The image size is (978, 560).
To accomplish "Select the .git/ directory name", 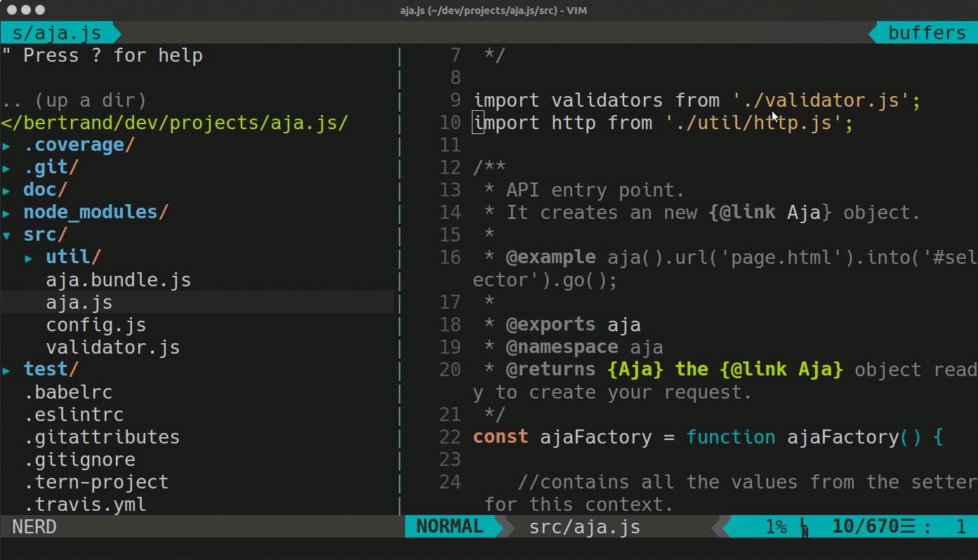I will click(x=51, y=168).
